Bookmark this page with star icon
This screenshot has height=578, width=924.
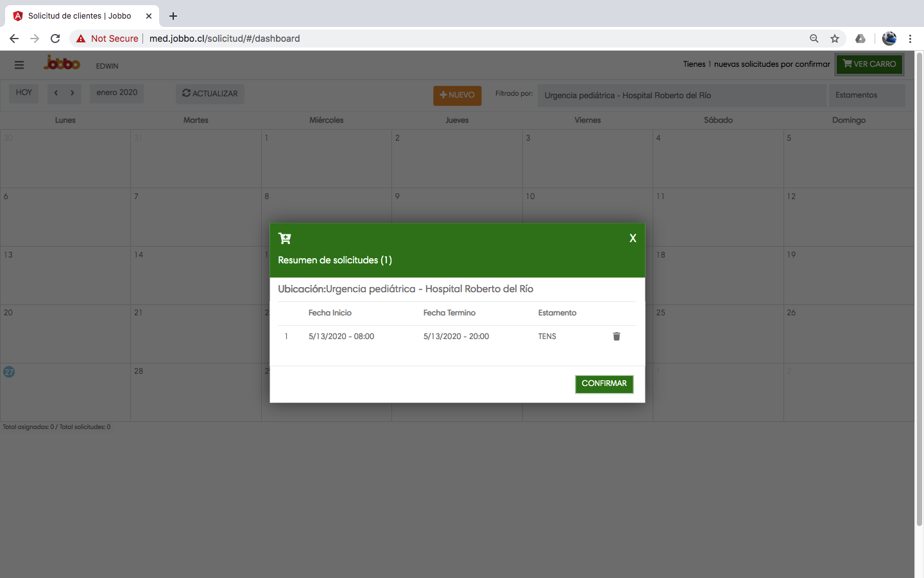coord(835,39)
